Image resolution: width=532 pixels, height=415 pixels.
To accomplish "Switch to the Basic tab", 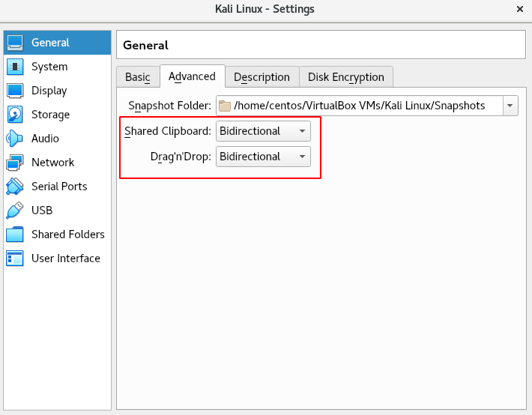I will [138, 77].
